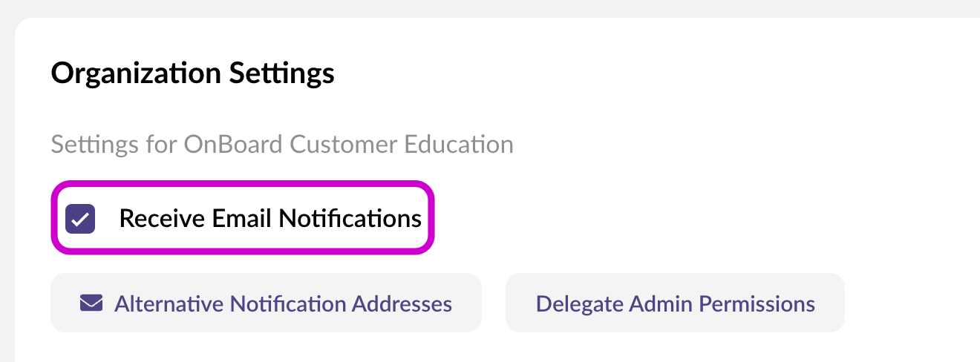This screenshot has width=980, height=362.
Task: Uncheck the Receive Email Notifications checkbox
Action: pyautogui.click(x=80, y=219)
